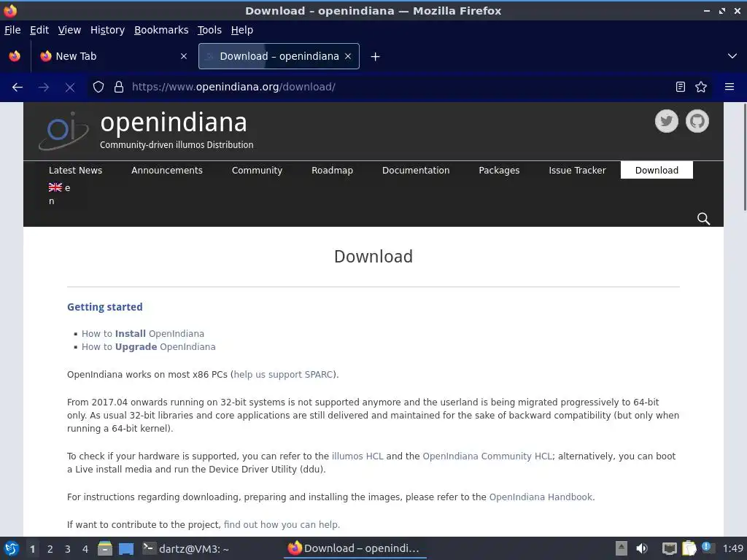Select the UK flag language switcher
The width and height of the screenshot is (747, 560).
[55, 187]
